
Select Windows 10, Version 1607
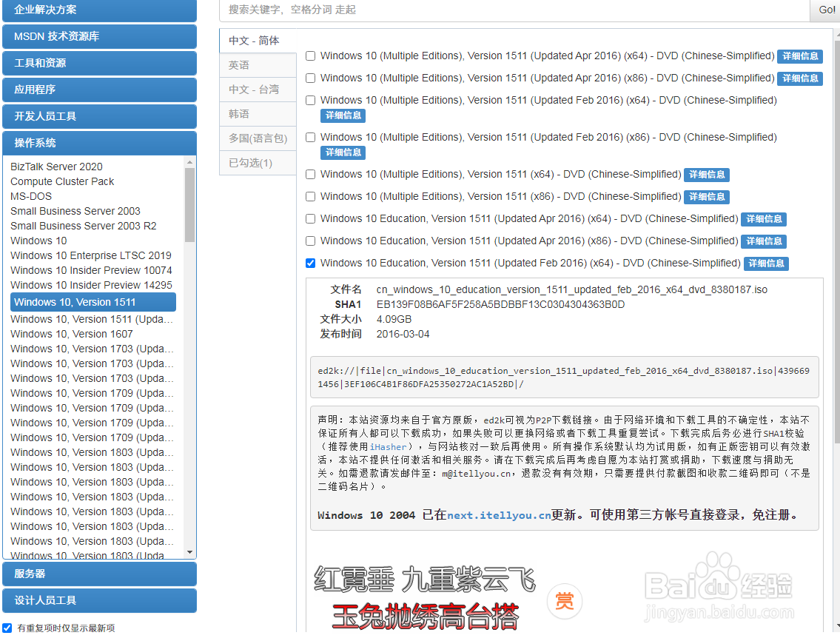point(72,335)
